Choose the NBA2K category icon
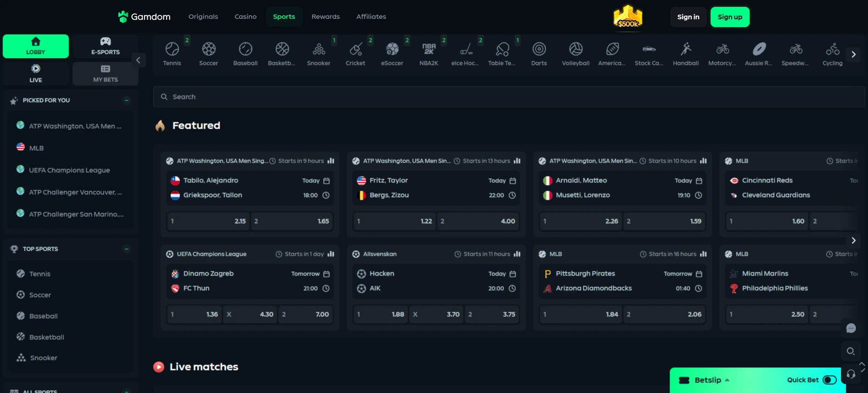The width and height of the screenshot is (868, 393). pos(429,49)
